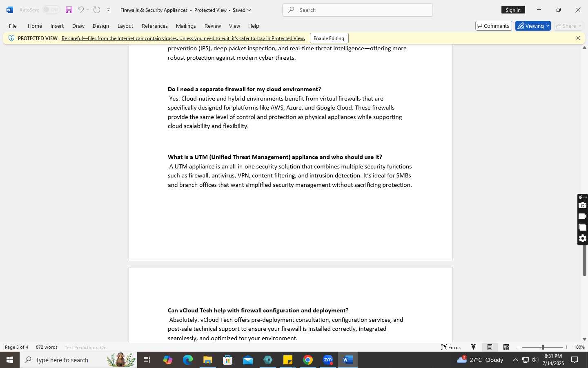The width and height of the screenshot is (588, 368).
Task: Click the Redo arrow icon
Action: (97, 10)
